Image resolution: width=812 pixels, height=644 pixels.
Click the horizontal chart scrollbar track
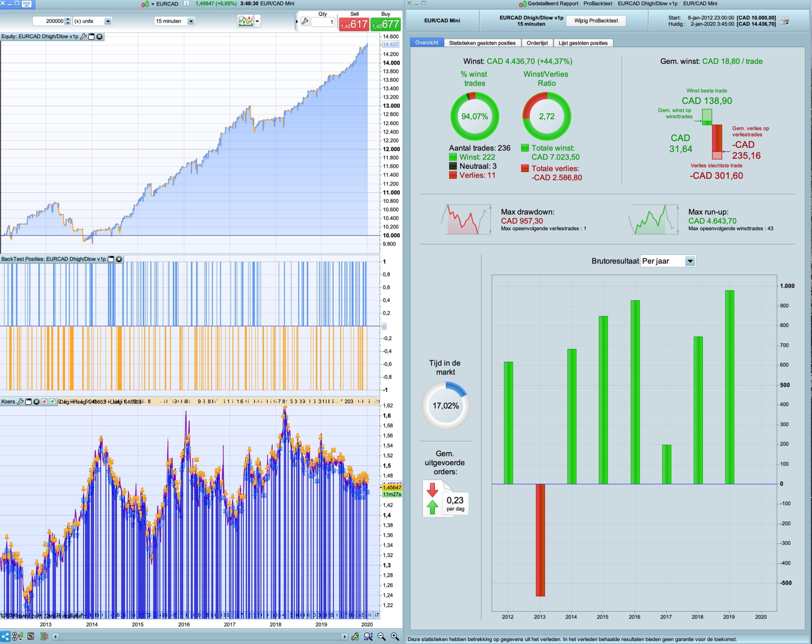[198, 636]
